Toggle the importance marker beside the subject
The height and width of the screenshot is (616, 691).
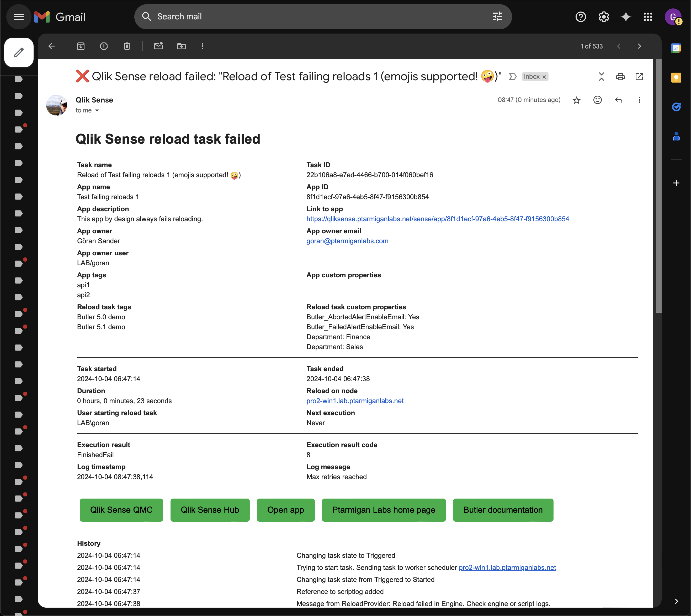click(x=513, y=77)
